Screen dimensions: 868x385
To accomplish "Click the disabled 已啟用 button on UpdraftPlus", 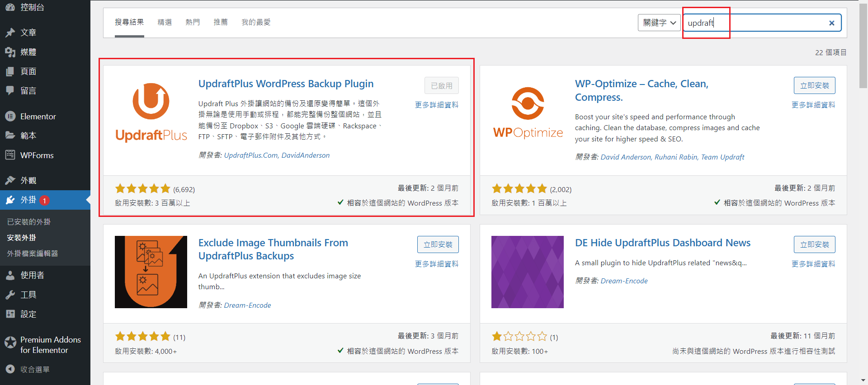I will coord(442,85).
